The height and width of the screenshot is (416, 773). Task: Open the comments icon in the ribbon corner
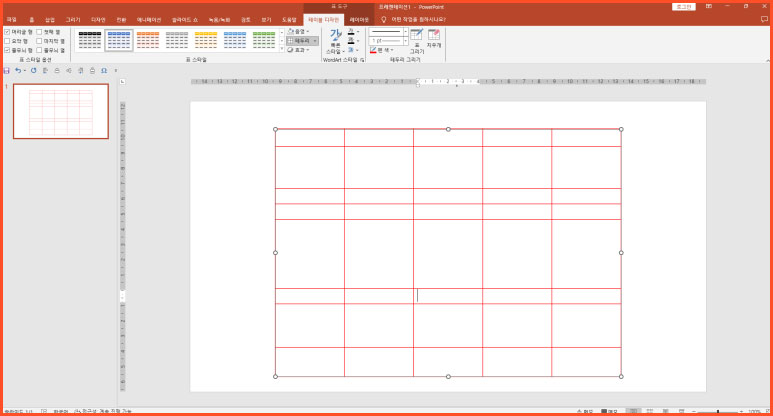pos(764,20)
